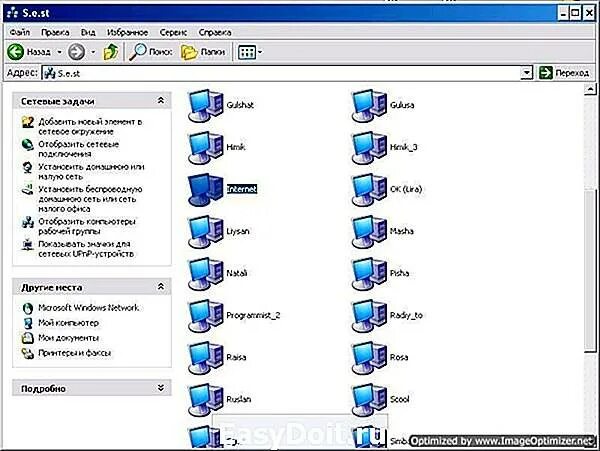This screenshot has width=600, height=451.
Task: Select the Rosa computer icon
Action: tap(369, 358)
